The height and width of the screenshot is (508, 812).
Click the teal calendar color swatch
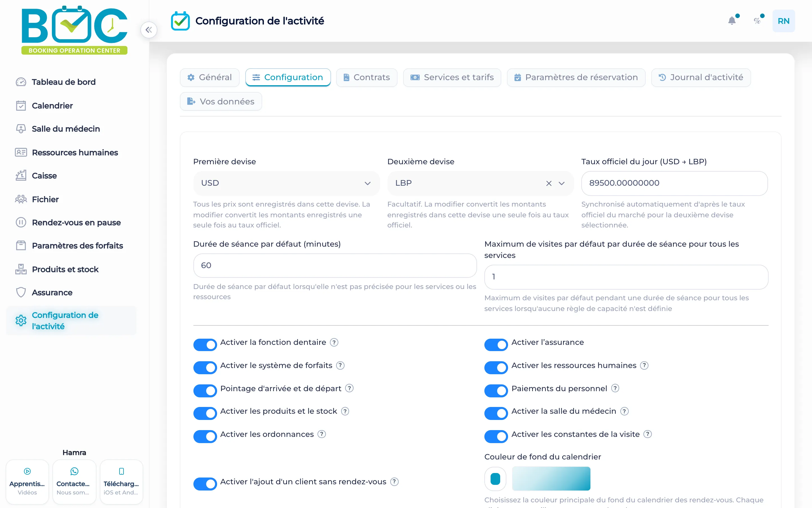[x=495, y=479]
